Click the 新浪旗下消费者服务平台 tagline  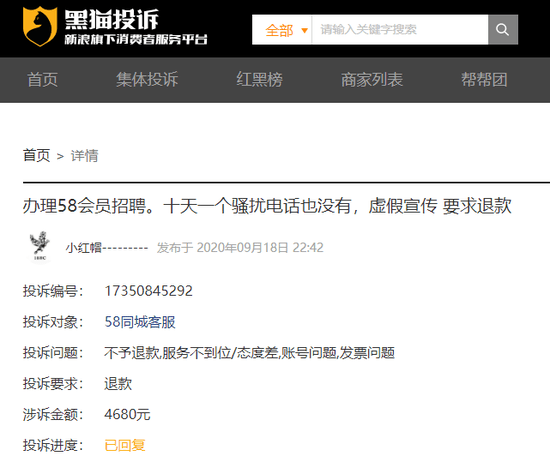(136, 40)
